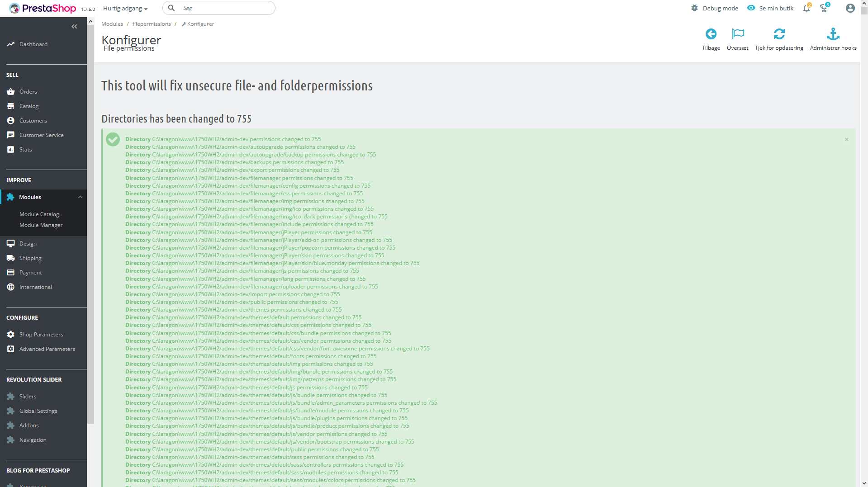
Task: Click the Sliders puzzle icon
Action: [11, 397]
